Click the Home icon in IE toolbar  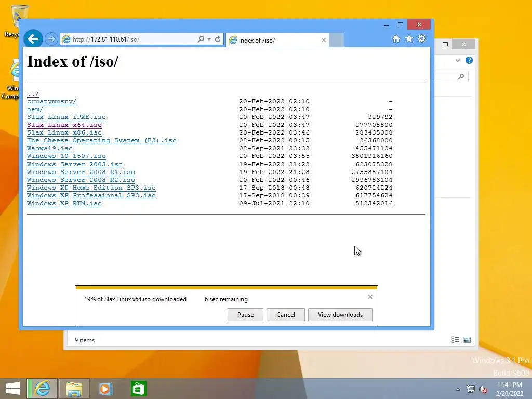coord(396,38)
